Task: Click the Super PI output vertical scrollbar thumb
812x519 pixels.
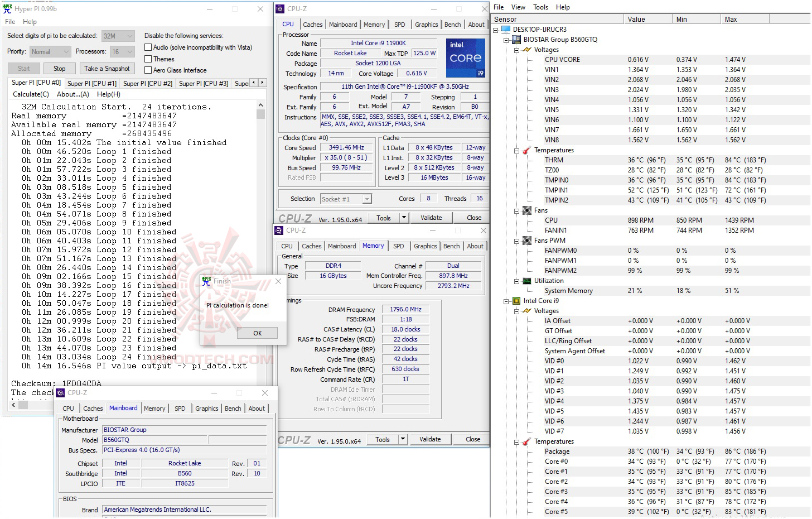Action: point(260,114)
